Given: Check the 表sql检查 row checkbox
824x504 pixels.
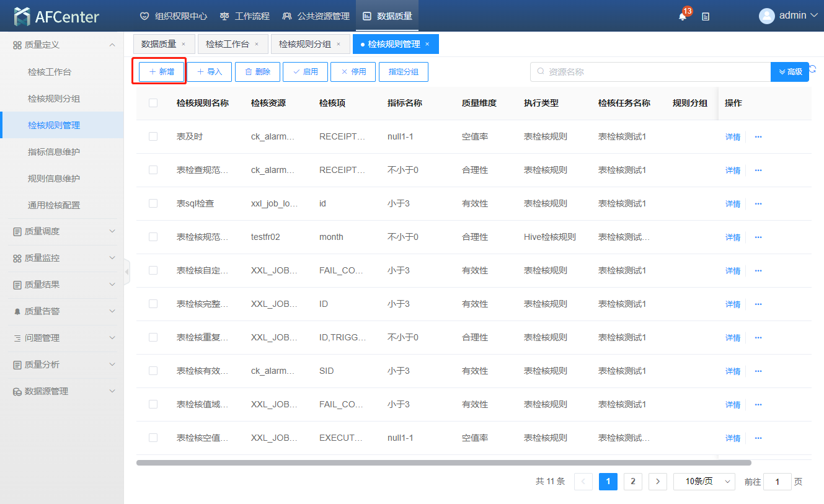Looking at the screenshot, I should point(153,203).
